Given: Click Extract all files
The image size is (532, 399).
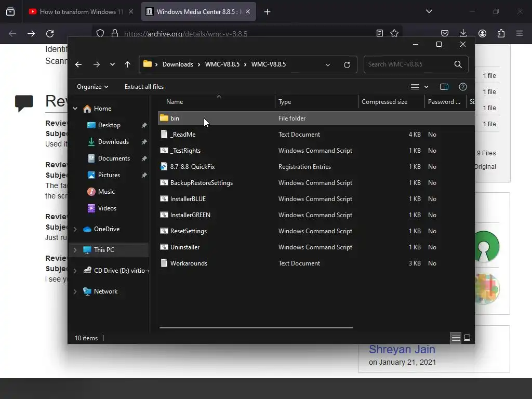Looking at the screenshot, I should point(144,87).
